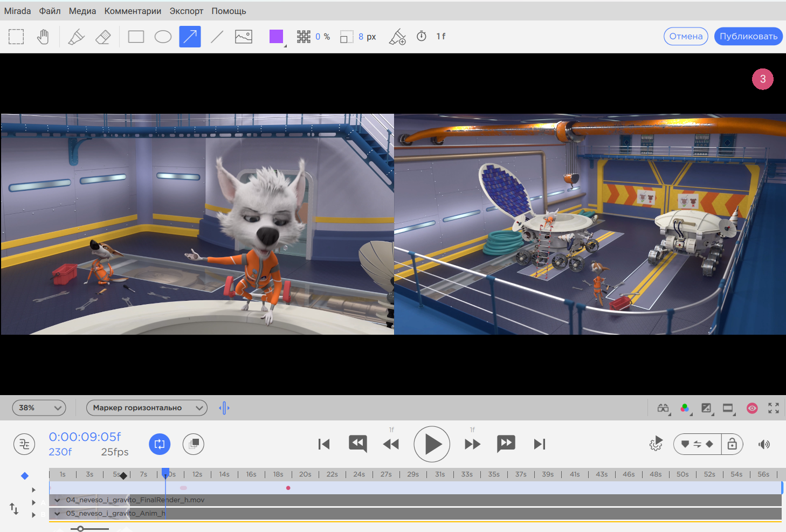Viewport: 786px width, 532px height.
Task: Expand track A with its triangle
Action: pyautogui.click(x=33, y=502)
